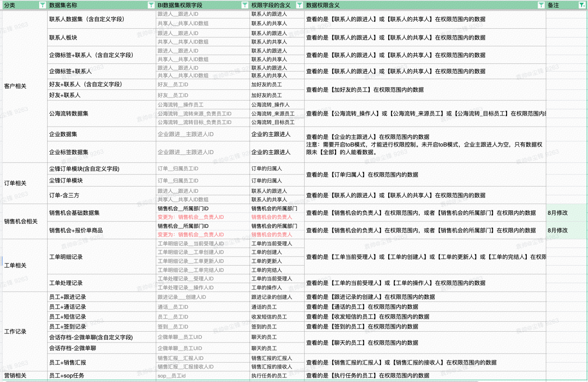This screenshot has height=382, width=588.
Task: Click 查看的是【聊天的员工】在权限范围内的数据 cell
Action: coord(425,343)
